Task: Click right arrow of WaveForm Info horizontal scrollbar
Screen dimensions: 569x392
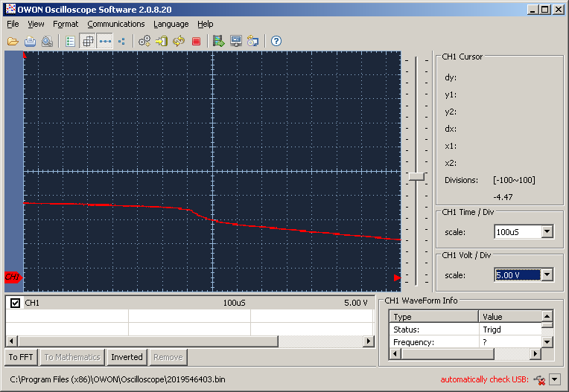Action: click(x=535, y=353)
